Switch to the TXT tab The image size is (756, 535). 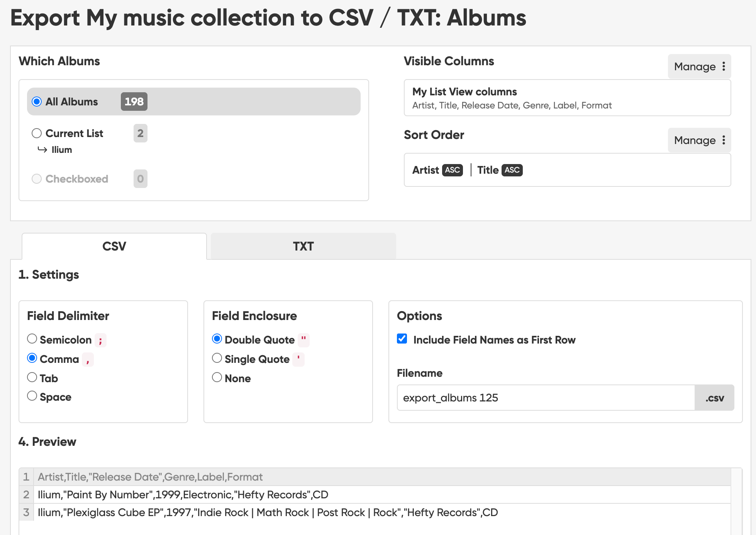tap(303, 246)
